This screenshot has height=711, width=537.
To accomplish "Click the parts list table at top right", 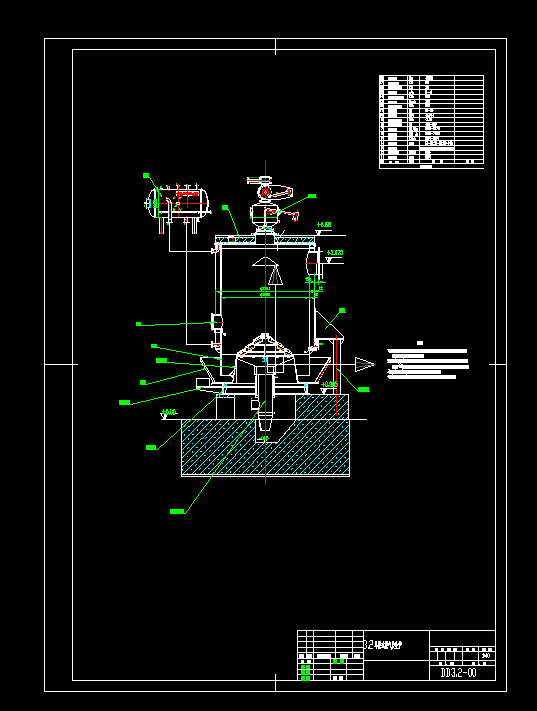I will [x=431, y=122].
